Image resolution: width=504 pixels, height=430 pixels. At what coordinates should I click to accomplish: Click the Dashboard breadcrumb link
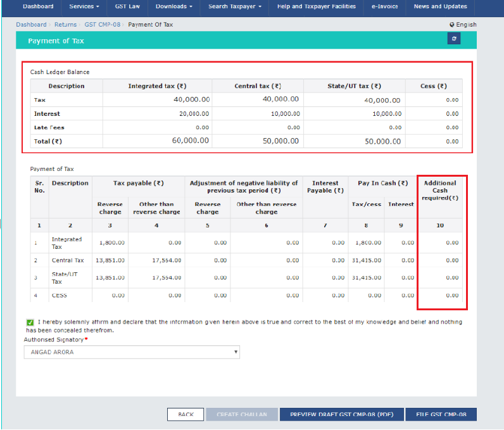tap(31, 25)
